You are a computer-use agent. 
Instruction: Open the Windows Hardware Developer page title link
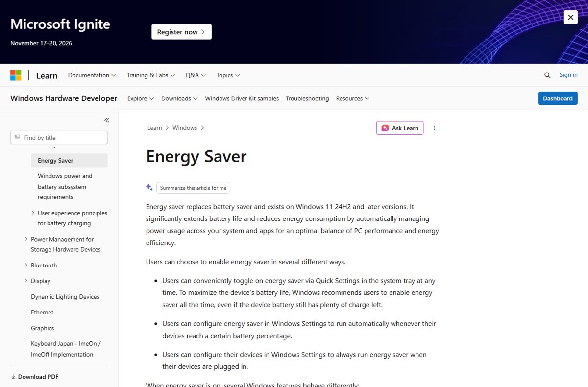point(64,98)
